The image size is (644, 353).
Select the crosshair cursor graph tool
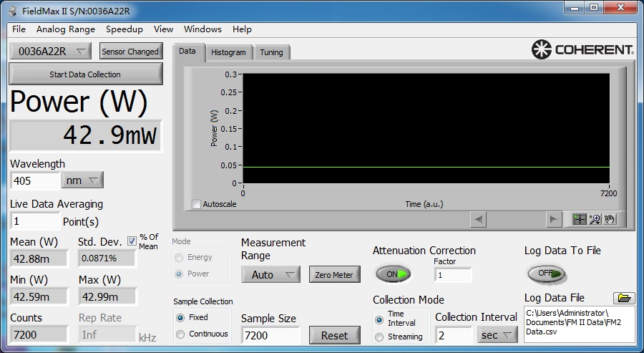(x=580, y=219)
